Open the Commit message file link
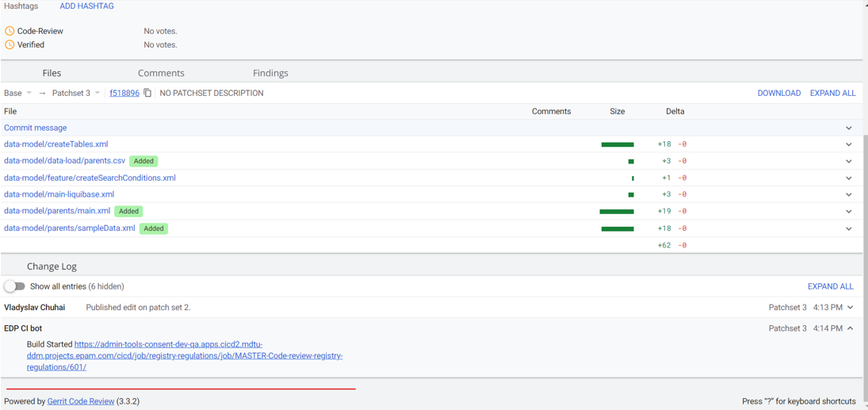 coord(36,128)
